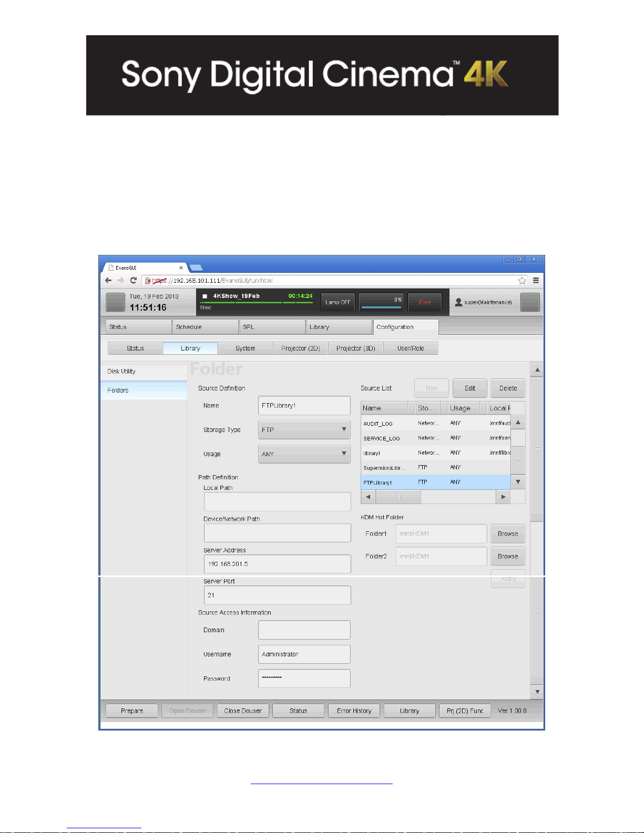Click the stop icon beside 4KShow_19Feb
The image size is (644, 833).
click(x=205, y=296)
